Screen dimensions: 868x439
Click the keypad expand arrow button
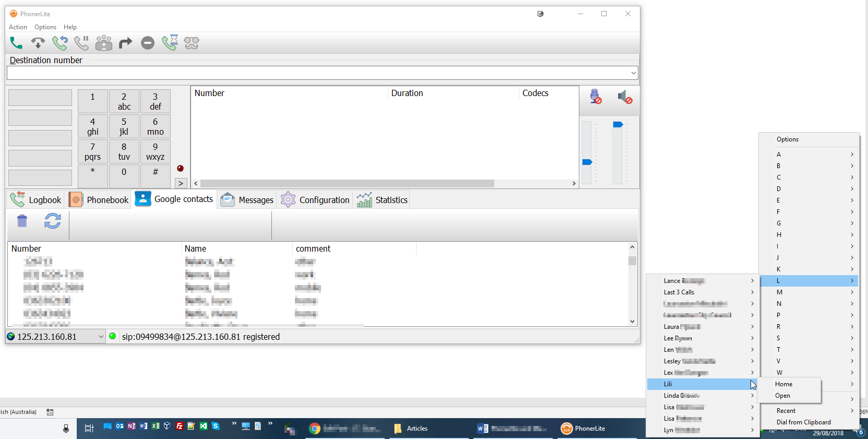tap(181, 183)
